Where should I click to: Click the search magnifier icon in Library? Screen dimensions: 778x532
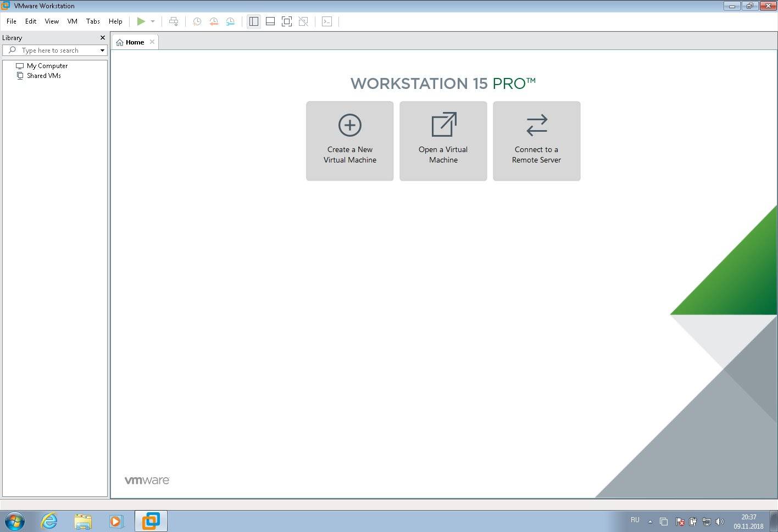pos(12,50)
